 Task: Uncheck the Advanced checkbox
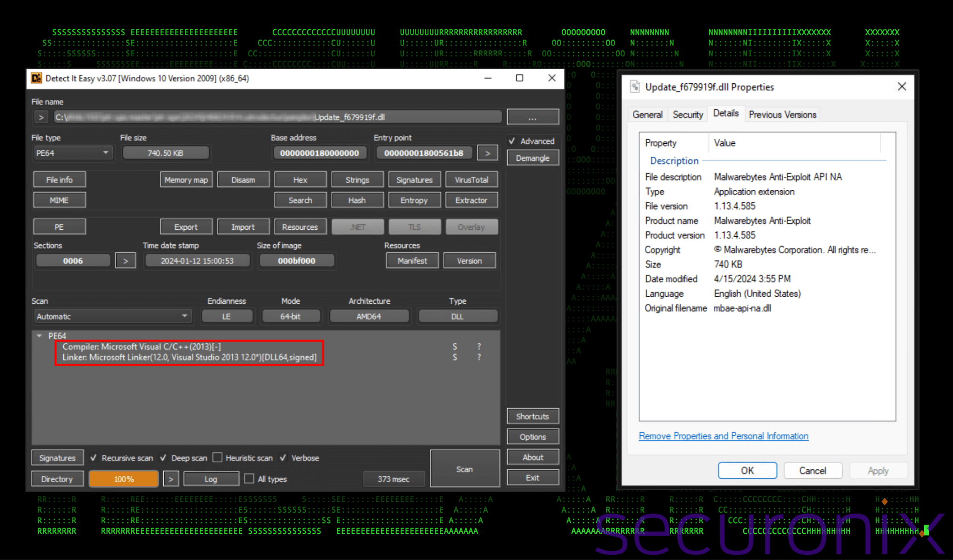[x=512, y=141]
